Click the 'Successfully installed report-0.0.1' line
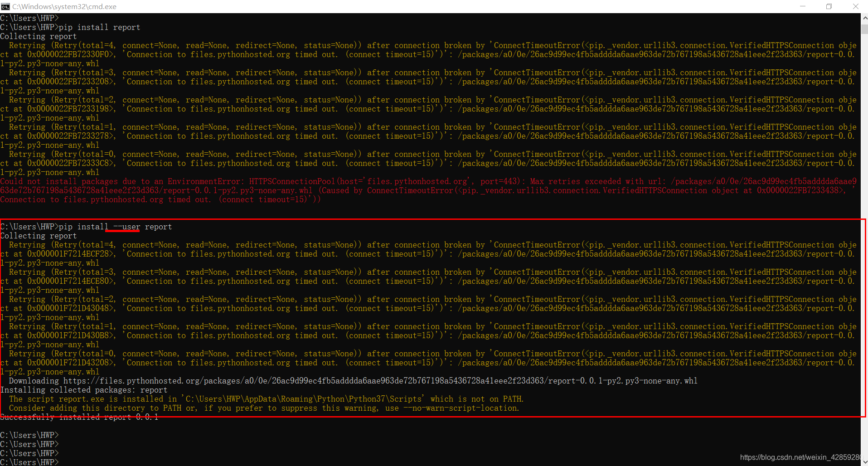The image size is (868, 466). click(79, 417)
